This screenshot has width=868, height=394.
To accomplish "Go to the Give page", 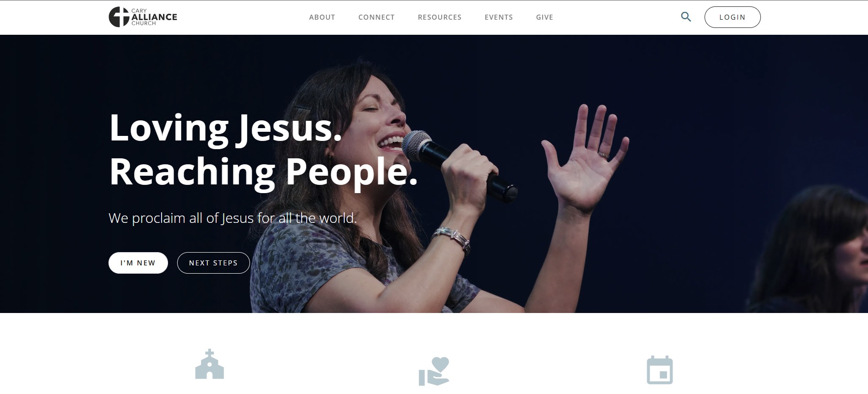I will [545, 17].
